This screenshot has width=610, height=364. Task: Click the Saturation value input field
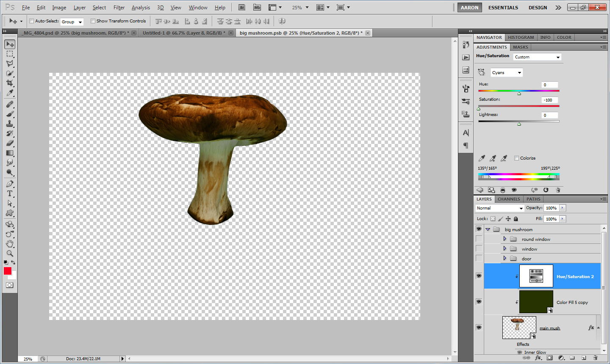[x=549, y=100]
